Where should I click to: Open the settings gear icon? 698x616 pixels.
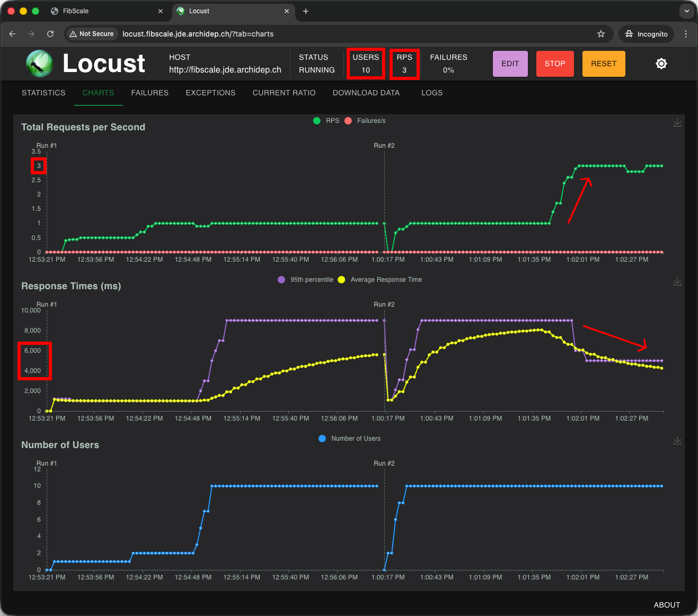661,64
